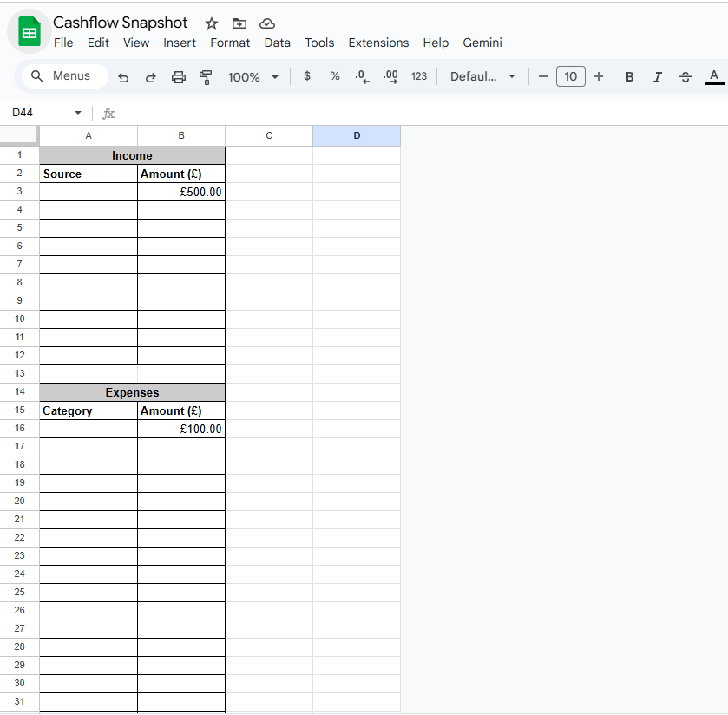Toggle italic formatting

point(657,77)
